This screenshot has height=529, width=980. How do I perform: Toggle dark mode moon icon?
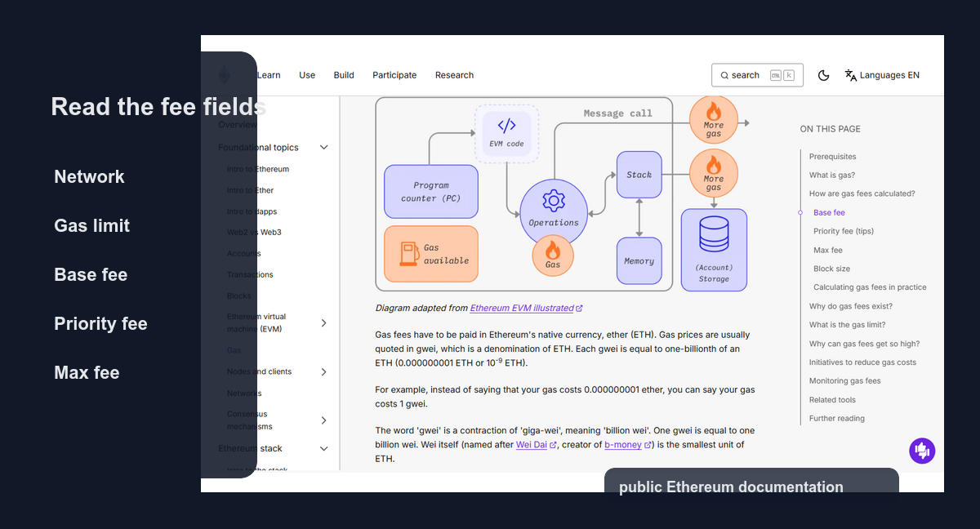[x=823, y=75]
